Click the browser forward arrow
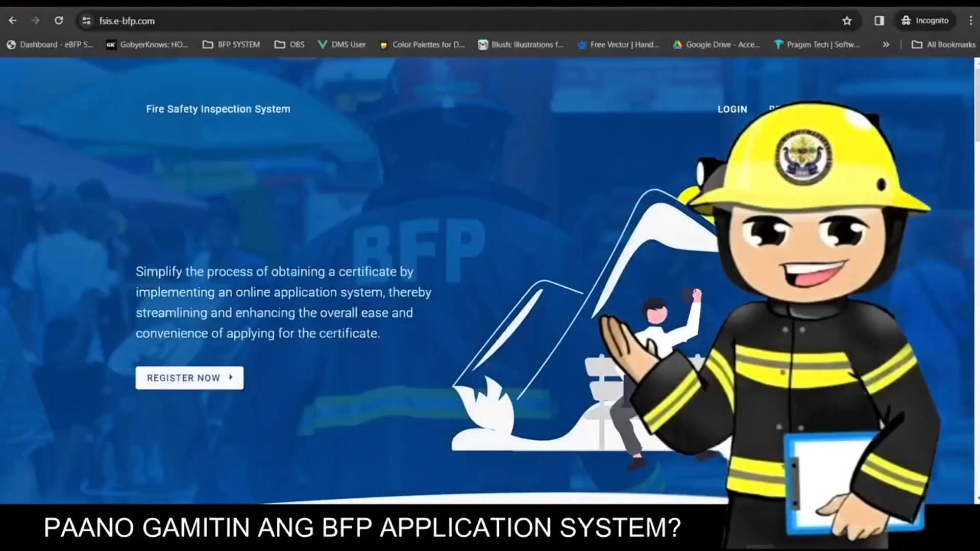 click(x=35, y=20)
